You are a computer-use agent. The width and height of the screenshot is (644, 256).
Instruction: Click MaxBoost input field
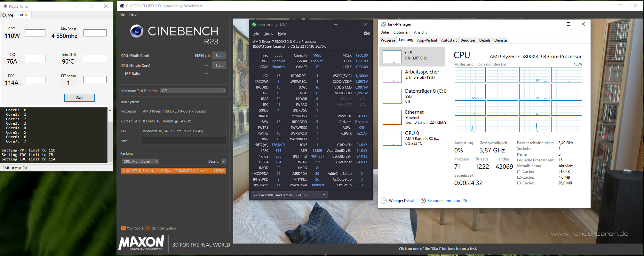[95, 33]
